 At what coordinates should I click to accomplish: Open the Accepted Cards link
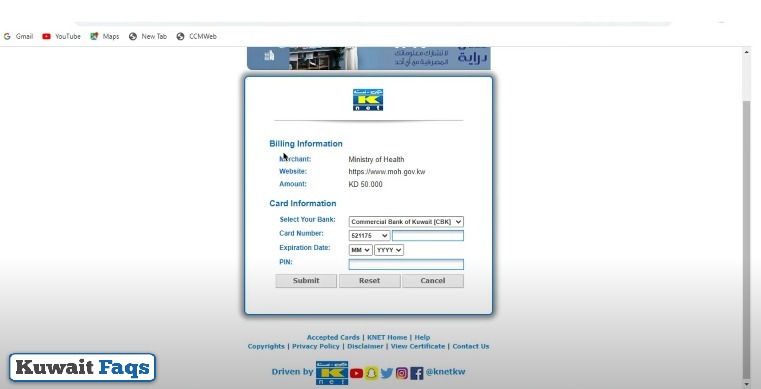(x=333, y=338)
